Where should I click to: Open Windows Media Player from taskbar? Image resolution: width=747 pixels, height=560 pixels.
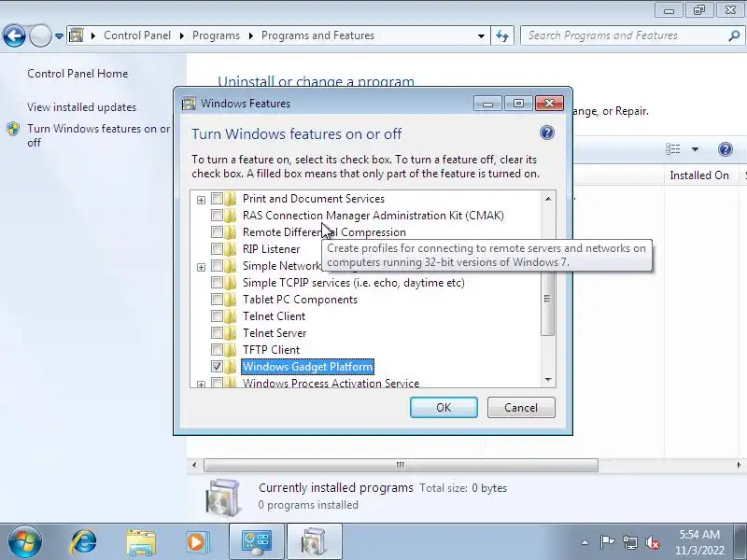click(197, 542)
